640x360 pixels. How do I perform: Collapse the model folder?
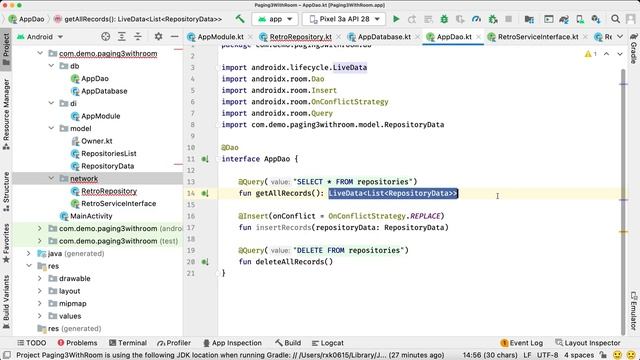click(x=51, y=128)
